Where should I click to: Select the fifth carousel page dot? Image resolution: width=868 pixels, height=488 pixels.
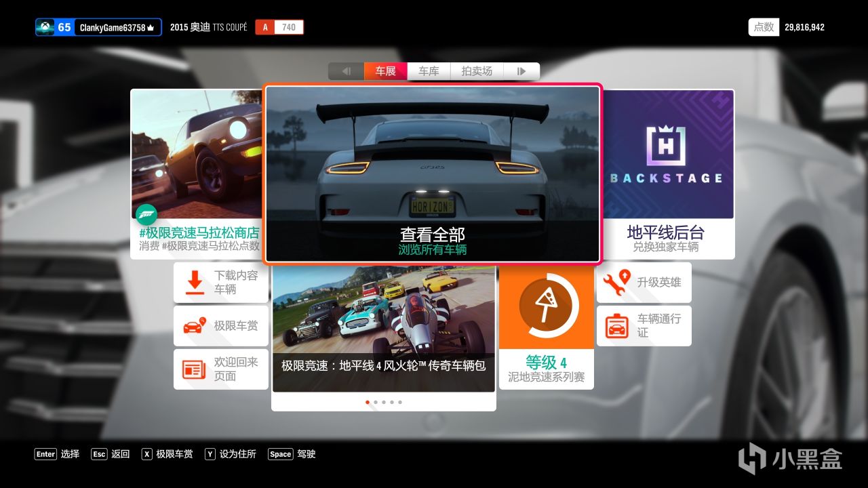click(400, 402)
